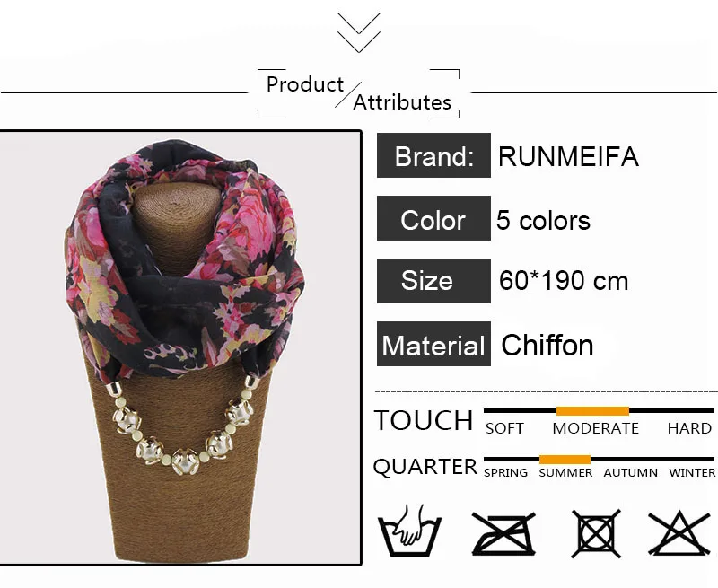718x588 pixels.
Task: Click the do-not-tumble-dry crossed square icon
Action: [x=596, y=533]
